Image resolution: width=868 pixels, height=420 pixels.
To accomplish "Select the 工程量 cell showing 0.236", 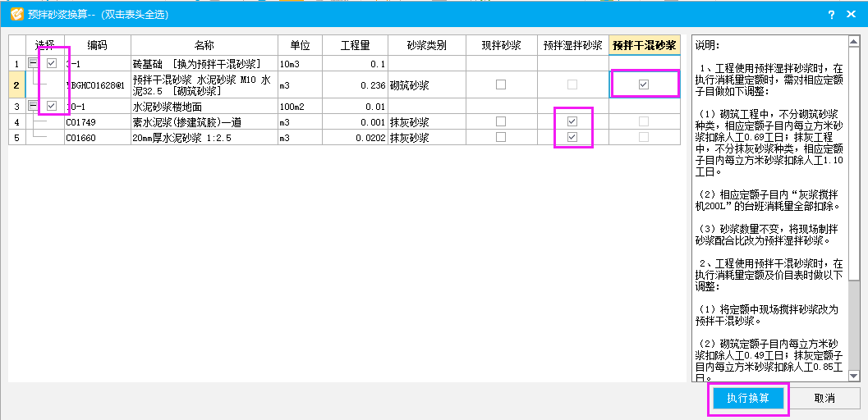I will click(x=352, y=84).
